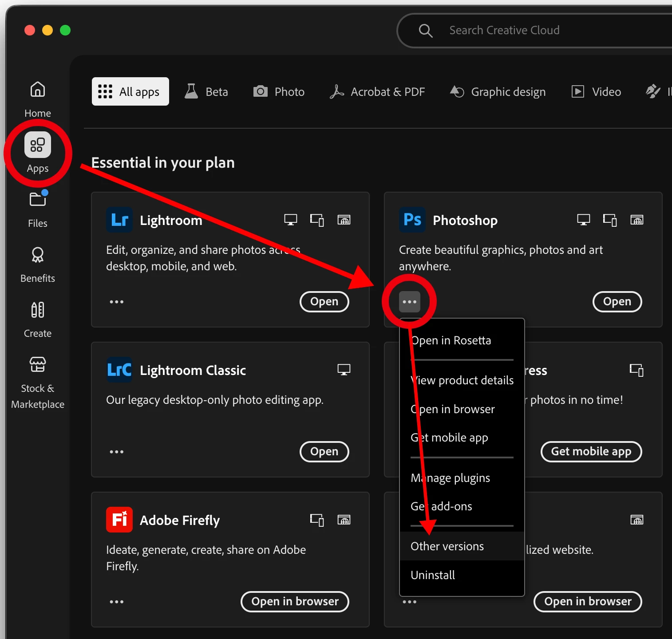672x639 pixels.
Task: Choose View product details from menu
Action: click(x=462, y=380)
